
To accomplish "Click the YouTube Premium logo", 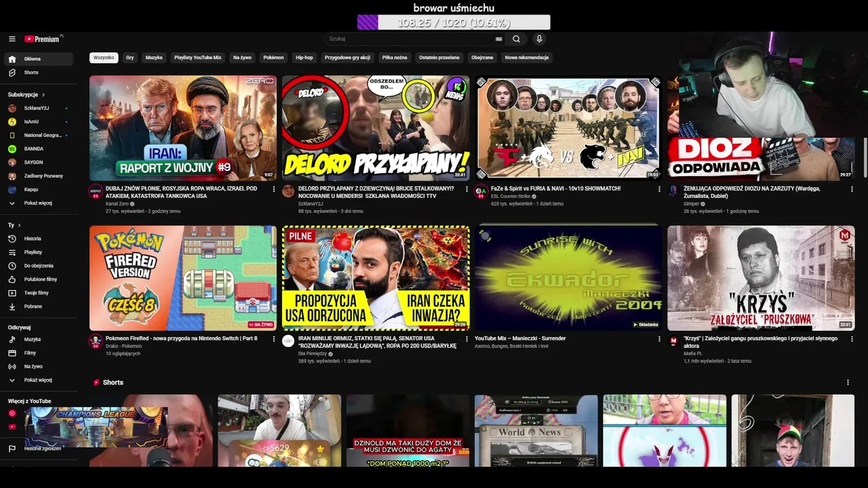I will tap(42, 39).
